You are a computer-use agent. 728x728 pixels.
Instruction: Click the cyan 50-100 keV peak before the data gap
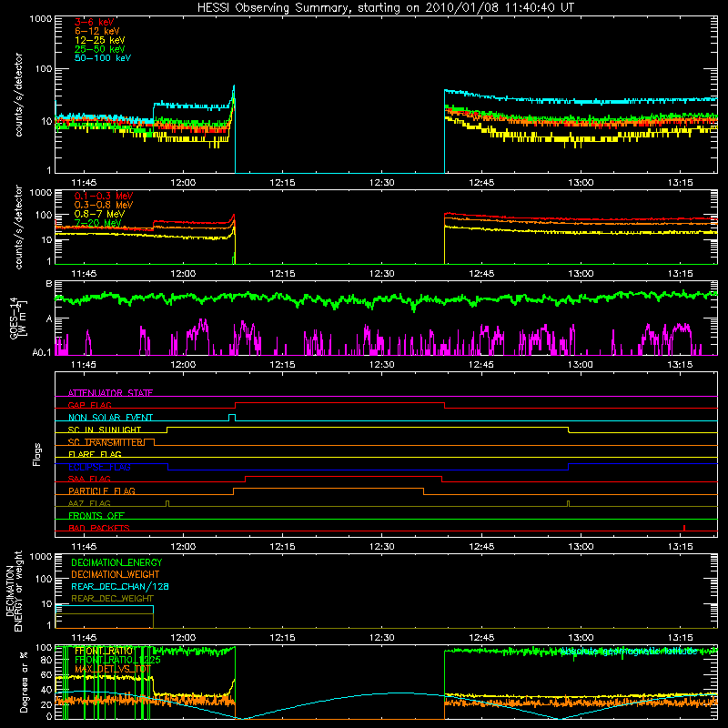(x=234, y=88)
